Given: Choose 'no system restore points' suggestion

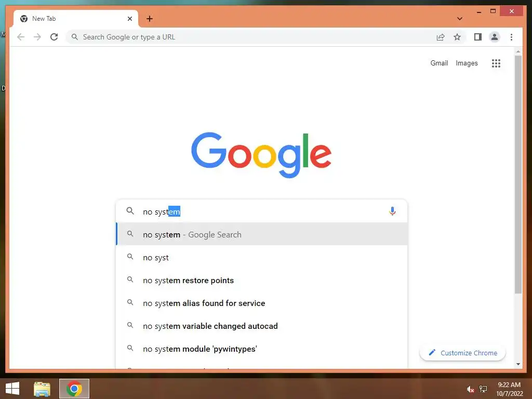Looking at the screenshot, I should (x=262, y=280).
